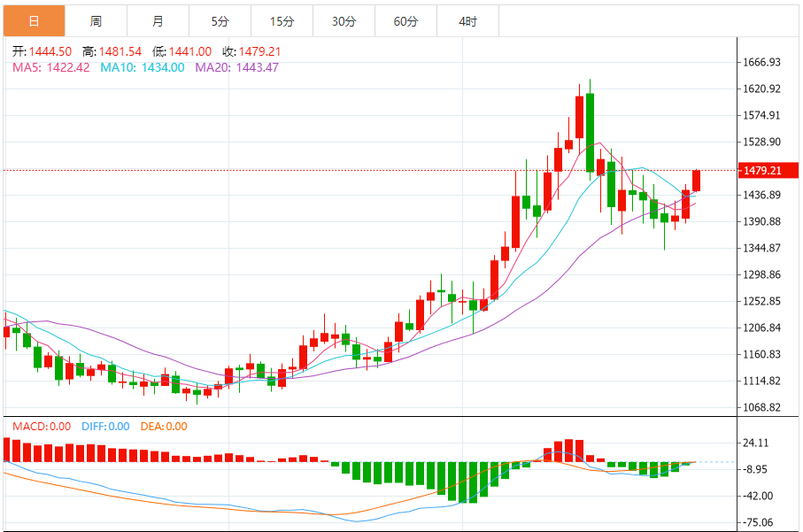Click the -75.06 MACD axis label
The width and height of the screenshot is (803, 532).
pos(758,523)
